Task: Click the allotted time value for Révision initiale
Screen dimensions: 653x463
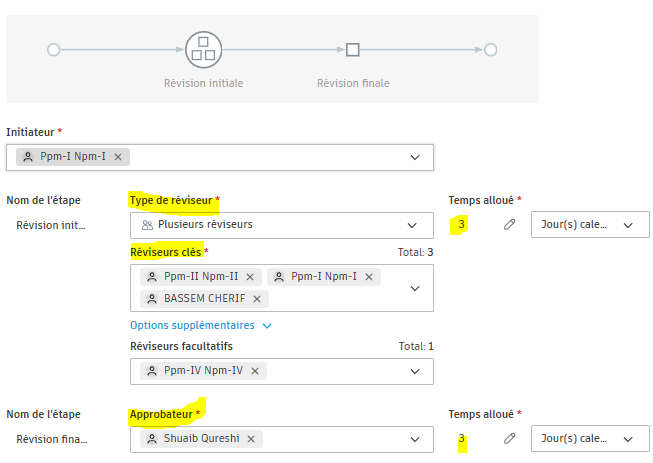Action: tap(461, 224)
